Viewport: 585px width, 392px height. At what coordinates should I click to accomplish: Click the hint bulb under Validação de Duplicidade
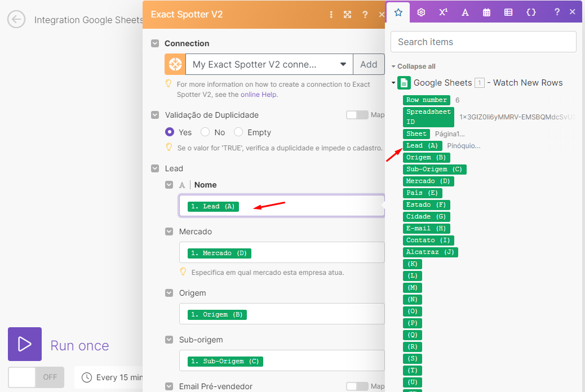tap(169, 148)
